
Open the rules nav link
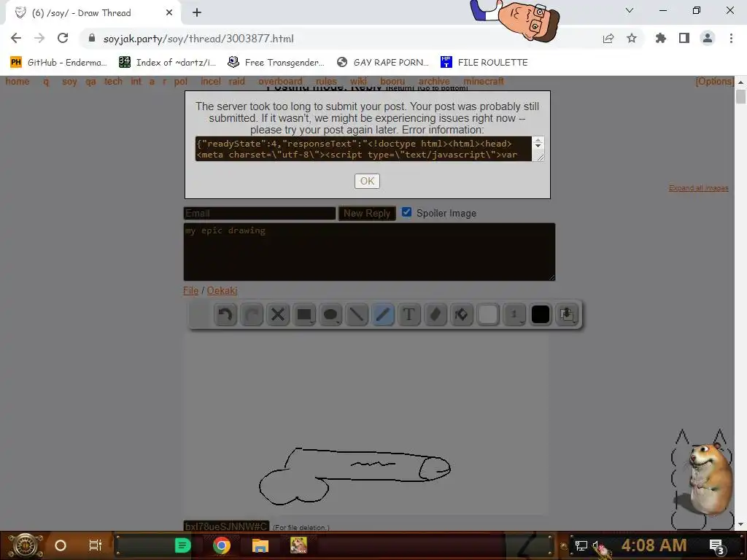click(326, 82)
